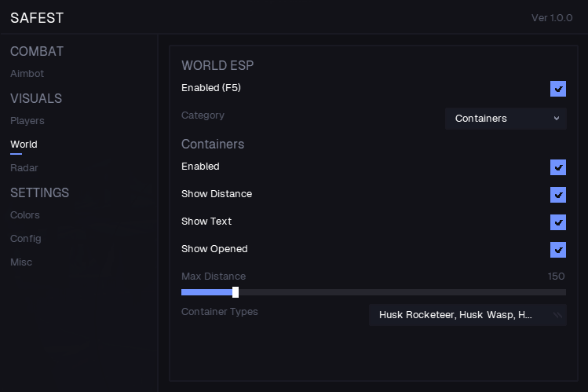Switch to the Players visuals page
The image size is (588, 392).
click(x=27, y=121)
